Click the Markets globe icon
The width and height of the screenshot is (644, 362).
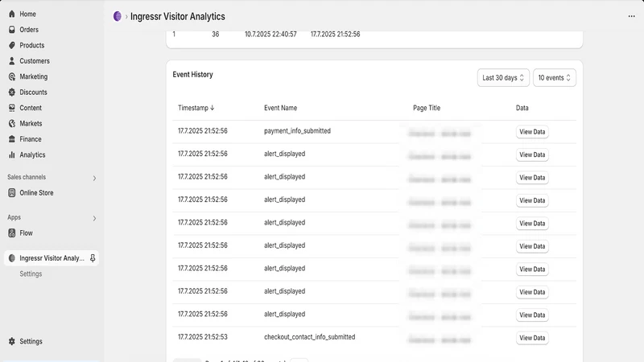tap(12, 123)
